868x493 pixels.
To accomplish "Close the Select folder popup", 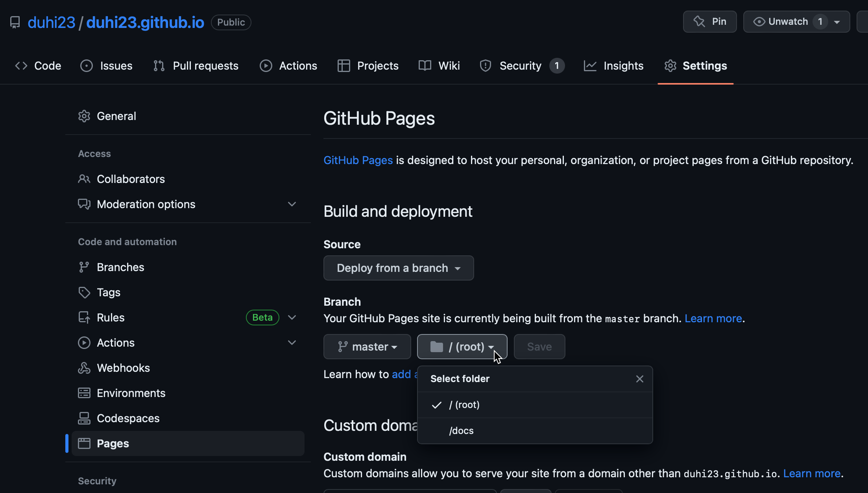I will tap(639, 379).
